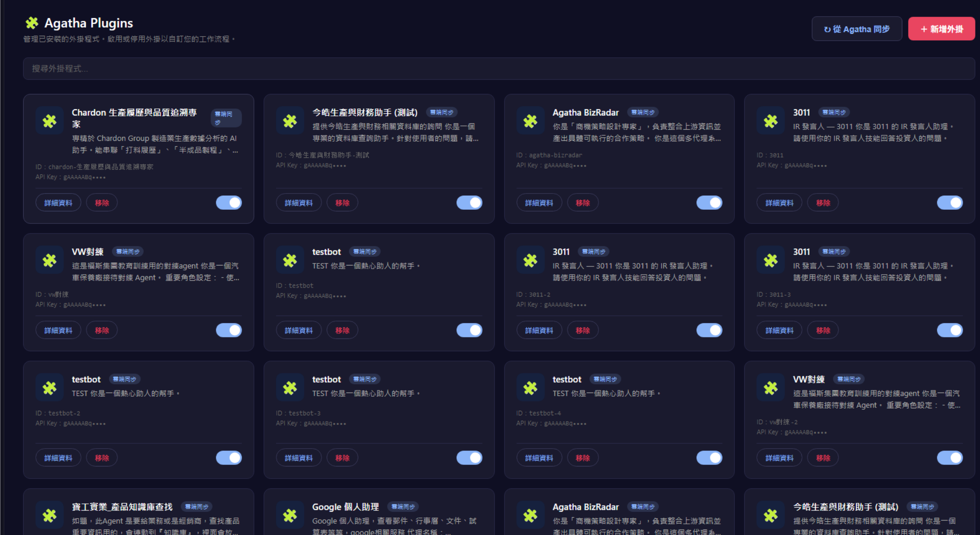Click the 寶工實業_產品知識庫查找 plugin puzzle icon
The image size is (980, 535).
[x=49, y=515]
